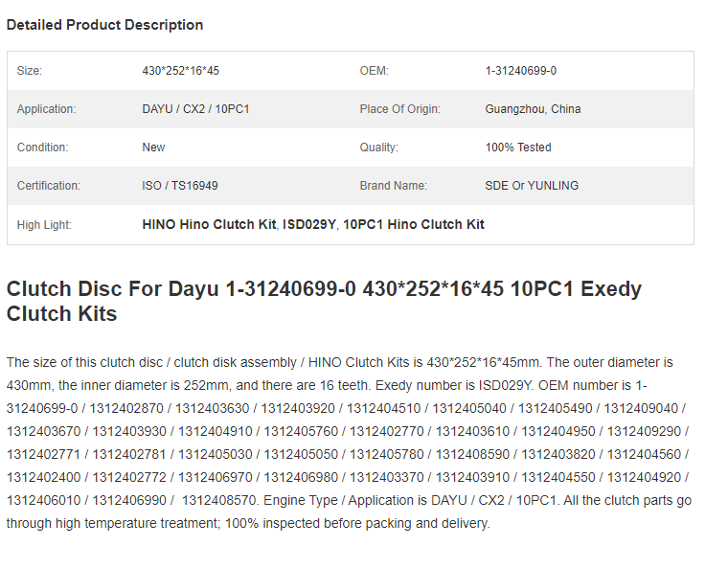Open the 10PC1 Hino Clutch Kit highlight
This screenshot has height=569, width=728.
pyautogui.click(x=414, y=224)
